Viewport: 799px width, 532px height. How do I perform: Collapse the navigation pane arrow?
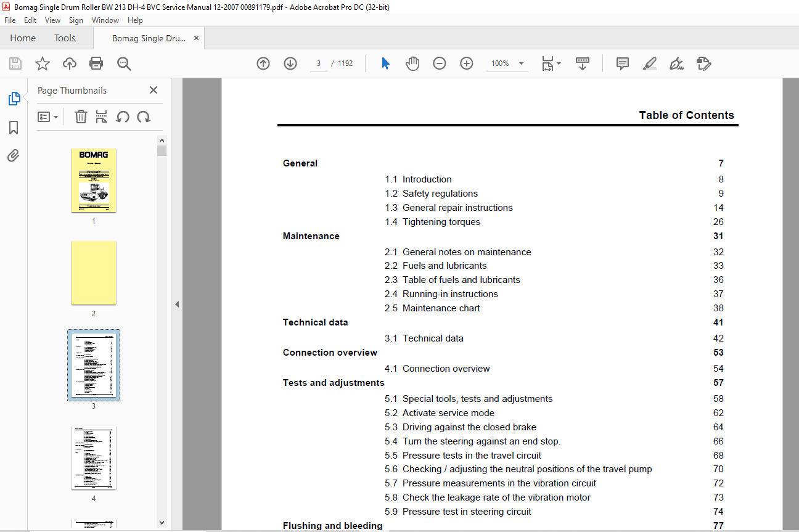click(177, 304)
